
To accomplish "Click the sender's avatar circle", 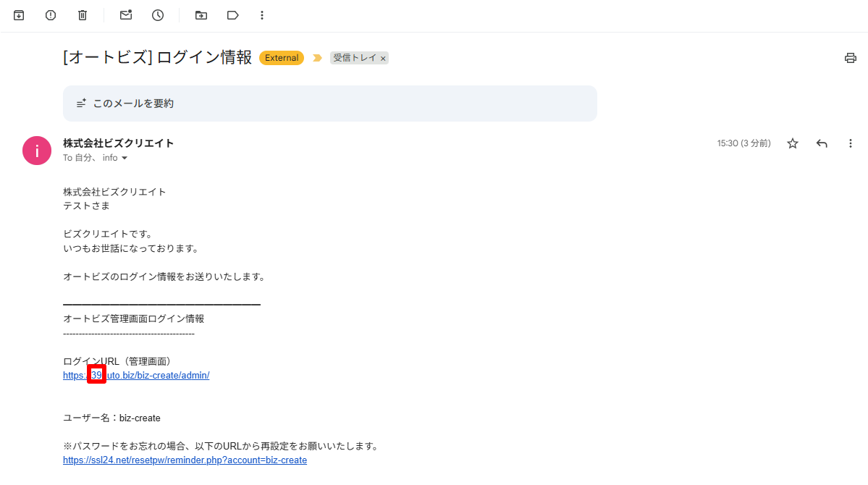I will pyautogui.click(x=37, y=151).
